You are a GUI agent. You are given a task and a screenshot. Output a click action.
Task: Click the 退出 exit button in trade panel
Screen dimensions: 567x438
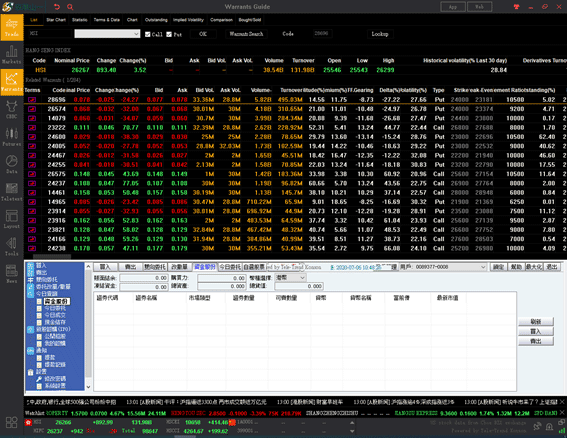pyautogui.click(x=552, y=267)
